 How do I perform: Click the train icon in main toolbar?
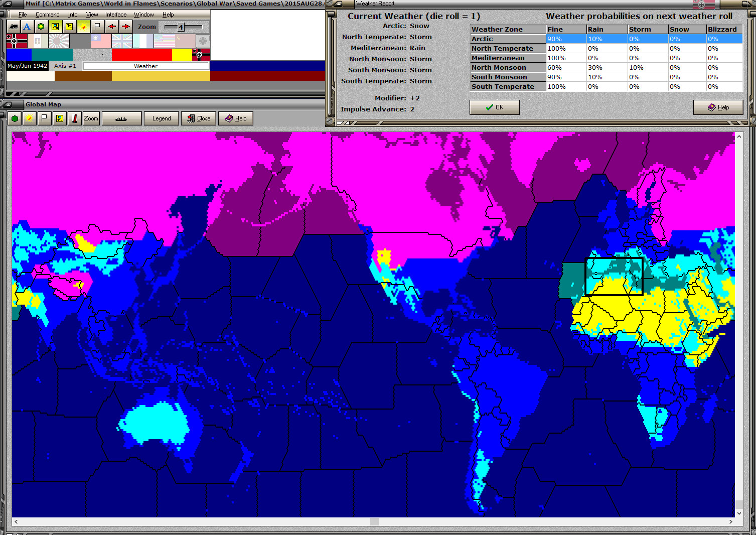coord(14,27)
